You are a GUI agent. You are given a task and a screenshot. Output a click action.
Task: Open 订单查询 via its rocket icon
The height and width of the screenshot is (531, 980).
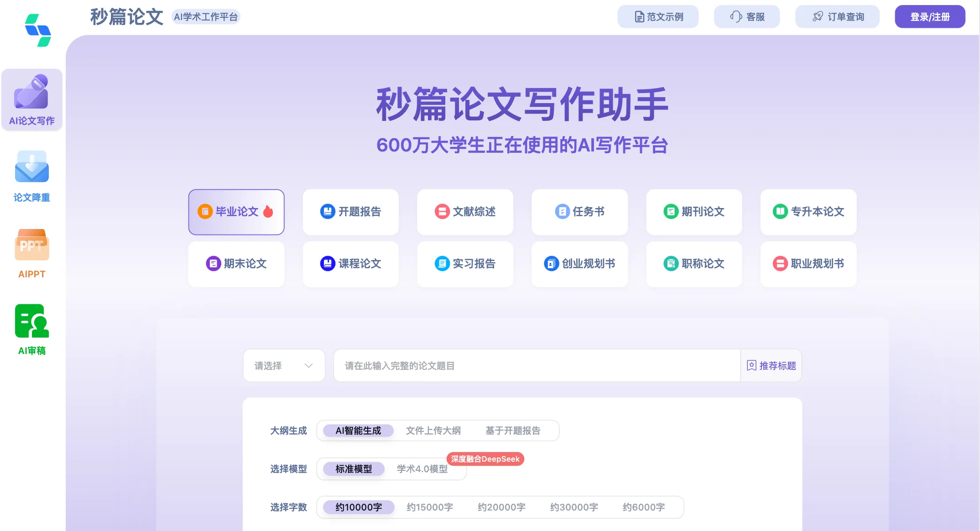tap(817, 16)
